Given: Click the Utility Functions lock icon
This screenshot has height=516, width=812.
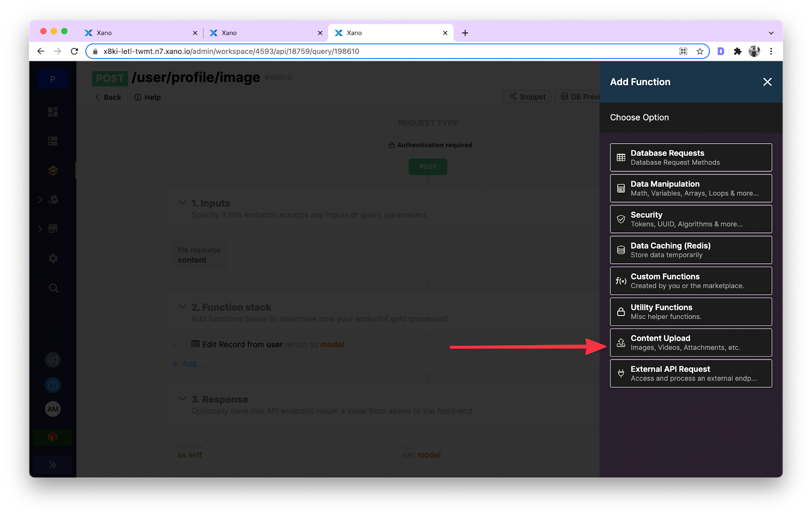Looking at the screenshot, I should tap(621, 312).
